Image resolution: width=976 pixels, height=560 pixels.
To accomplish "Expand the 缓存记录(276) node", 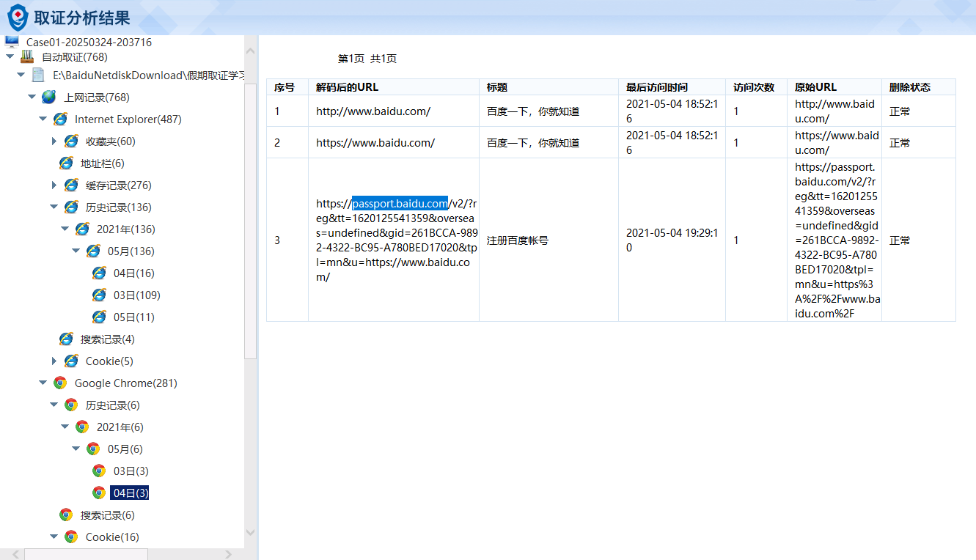I will [x=54, y=185].
